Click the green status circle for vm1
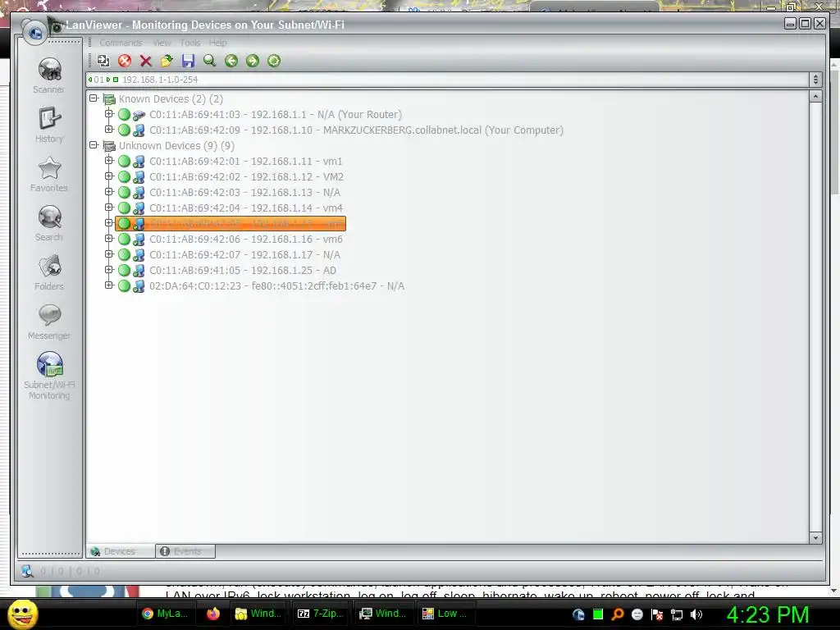 tap(125, 162)
